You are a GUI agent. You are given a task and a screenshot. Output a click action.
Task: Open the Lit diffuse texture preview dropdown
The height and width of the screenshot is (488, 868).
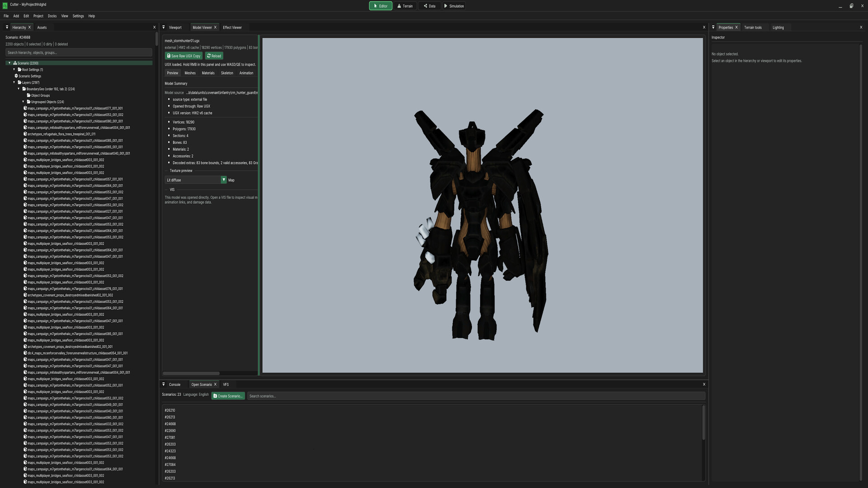(196, 180)
